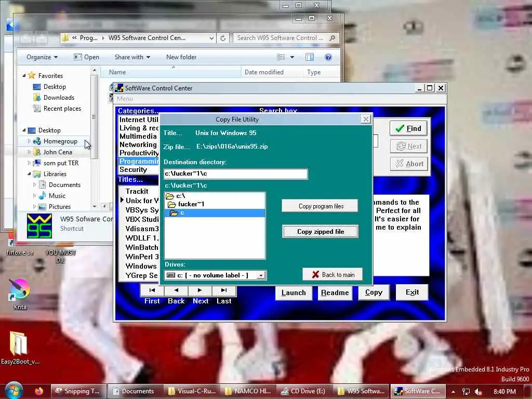Screen dimensions: 532x399
Task: Click Open in Explorer toolbar
Action: coord(87,57)
